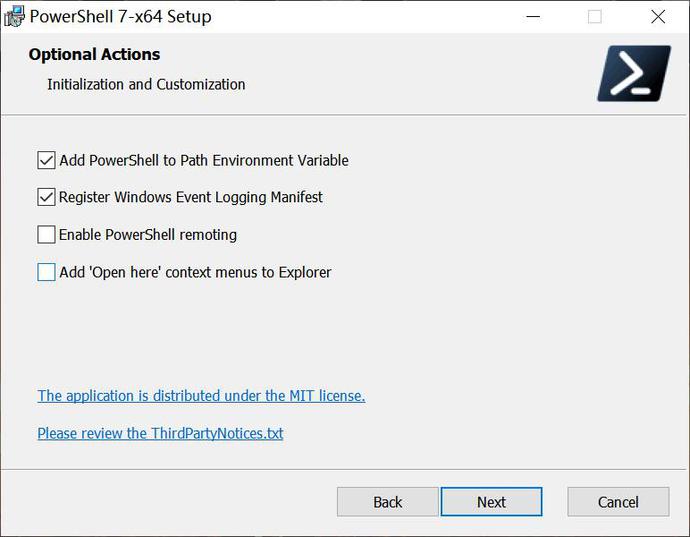The height and width of the screenshot is (537, 690).
Task: Click the 'Add PowerShell to Path Environment Variable' label text
Action: [204, 161]
